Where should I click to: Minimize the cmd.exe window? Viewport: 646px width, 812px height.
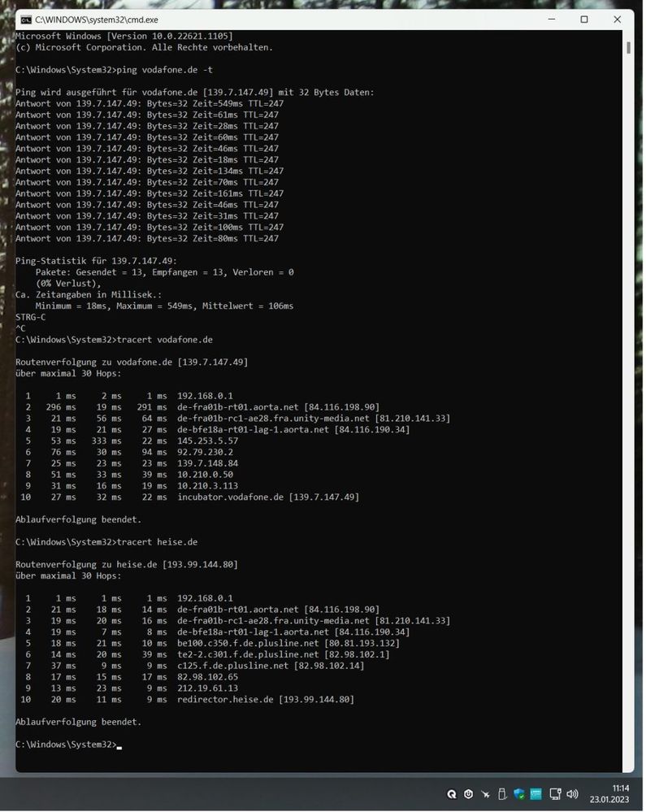pos(552,20)
